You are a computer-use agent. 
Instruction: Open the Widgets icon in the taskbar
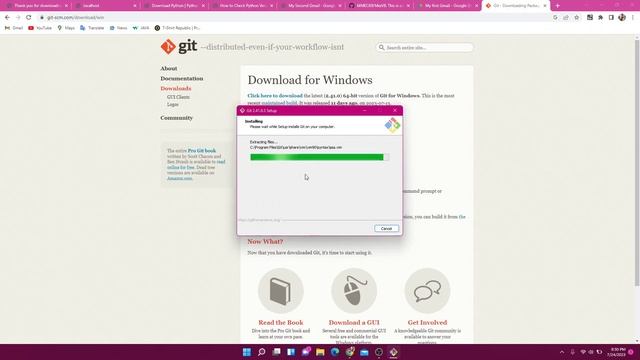[x=291, y=352]
